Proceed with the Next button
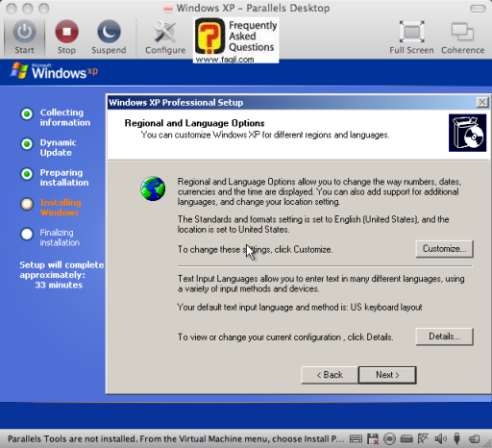Viewport: 492px width, 448px height. click(387, 375)
